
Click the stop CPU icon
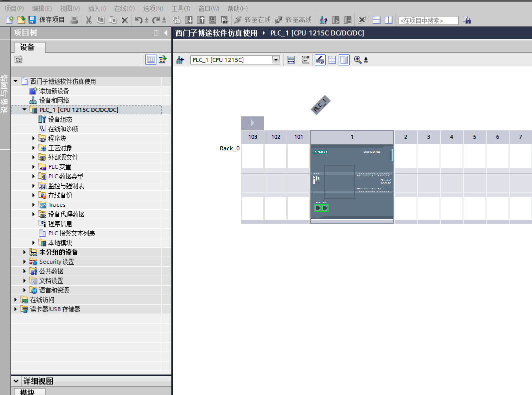tap(348, 20)
